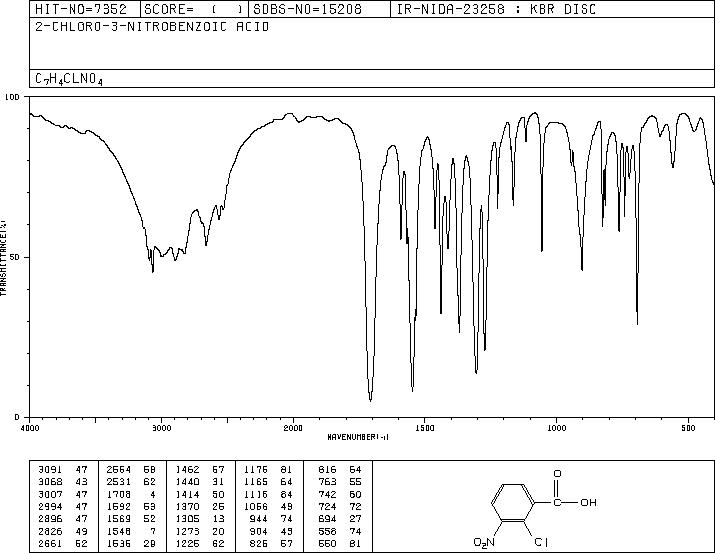The width and height of the screenshot is (715, 553).
Task: Click peak table wavenumber '694'
Action: point(327,519)
